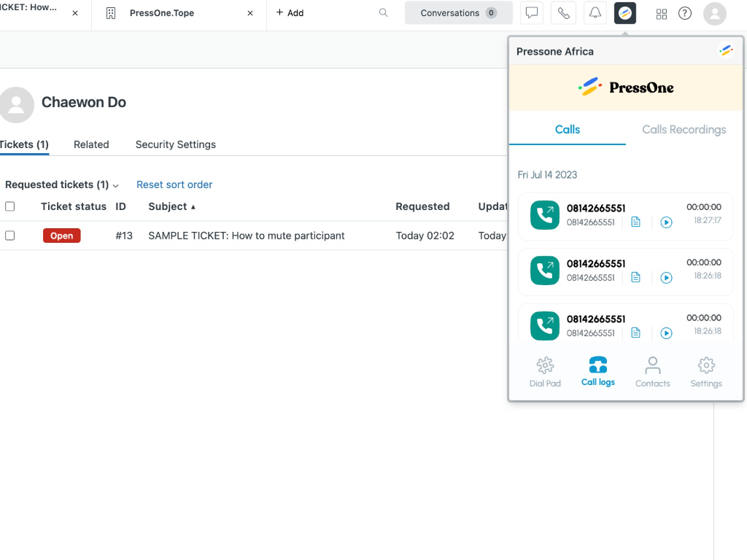Click the PressOne app icon in top bar
This screenshot has width=747, height=560.
point(625,13)
